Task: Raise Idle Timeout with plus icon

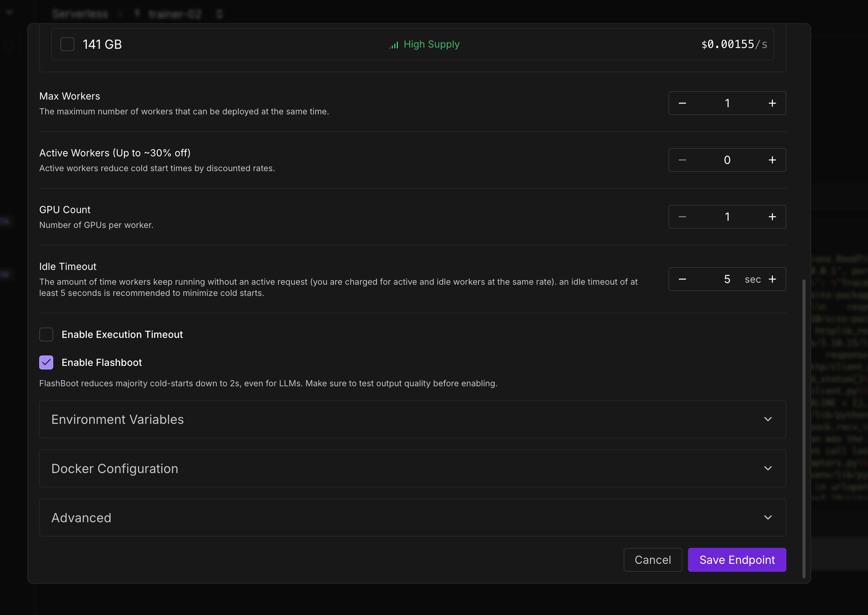Action: (x=772, y=279)
